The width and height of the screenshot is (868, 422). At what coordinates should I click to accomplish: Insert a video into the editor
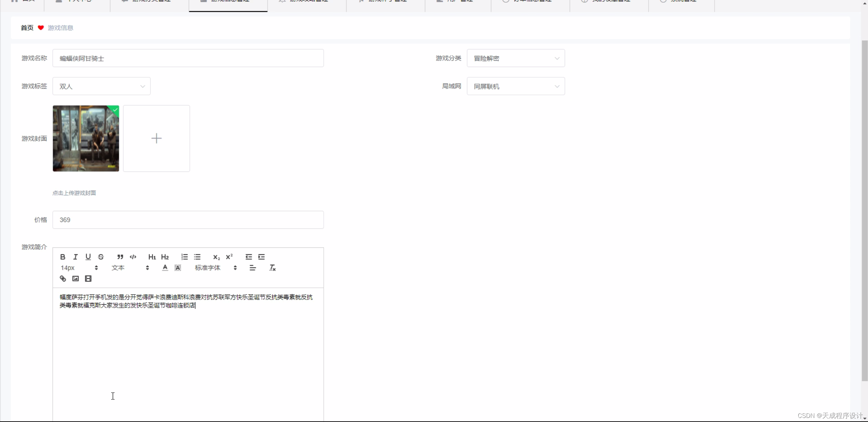point(88,278)
